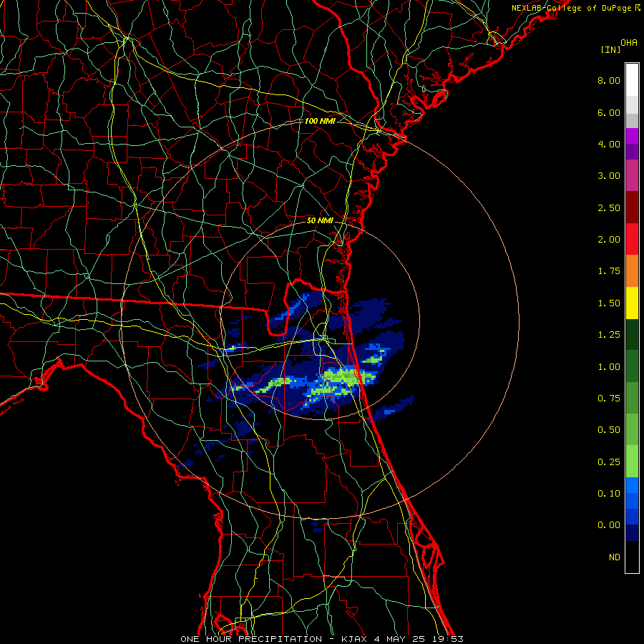
Task: Click the '6.00' scale label
Action: click(x=609, y=112)
